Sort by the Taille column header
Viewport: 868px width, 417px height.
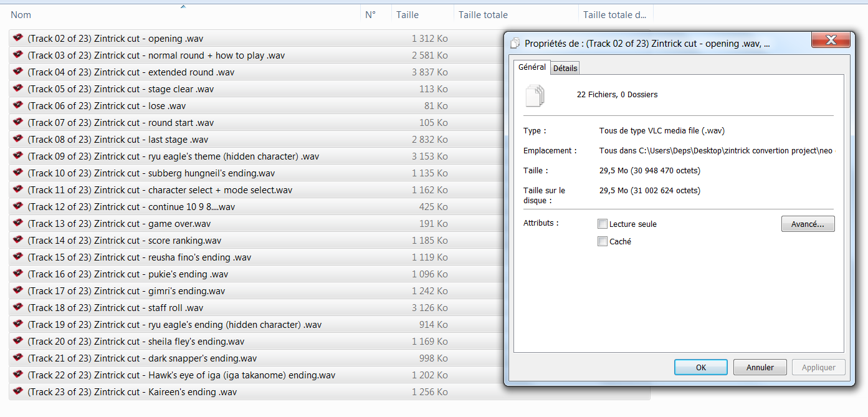(x=422, y=14)
